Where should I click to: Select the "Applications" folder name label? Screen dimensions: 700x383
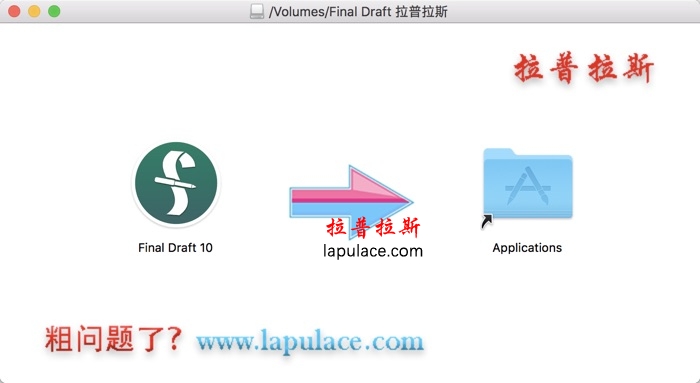click(x=527, y=248)
